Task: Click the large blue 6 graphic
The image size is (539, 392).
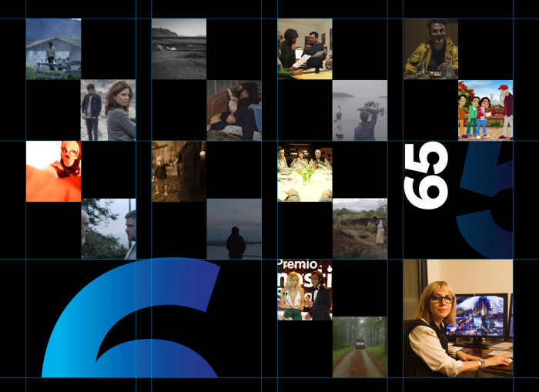Action: click(131, 323)
